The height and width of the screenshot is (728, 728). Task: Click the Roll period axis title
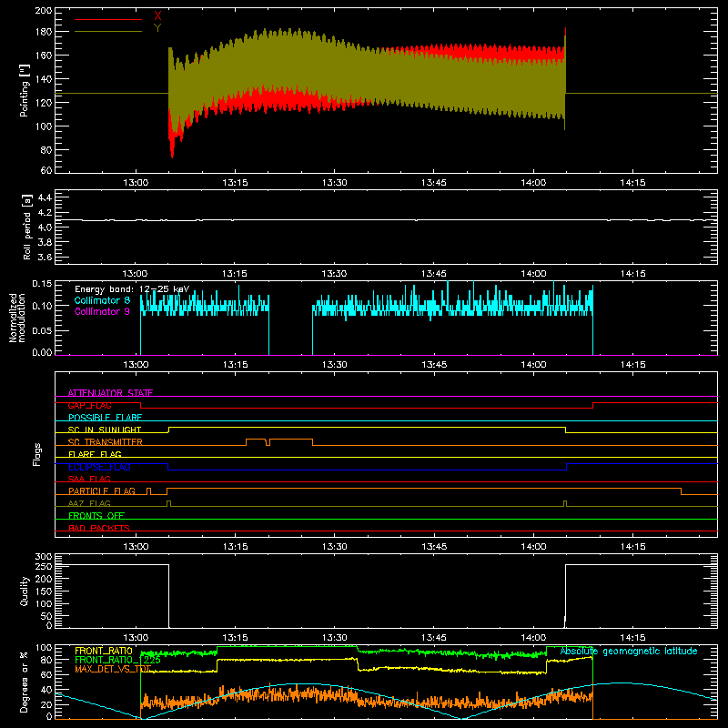click(27, 227)
